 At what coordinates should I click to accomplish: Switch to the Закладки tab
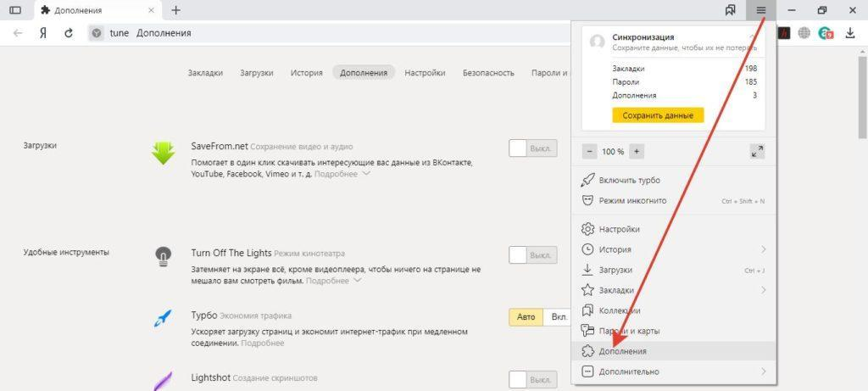[x=205, y=73]
